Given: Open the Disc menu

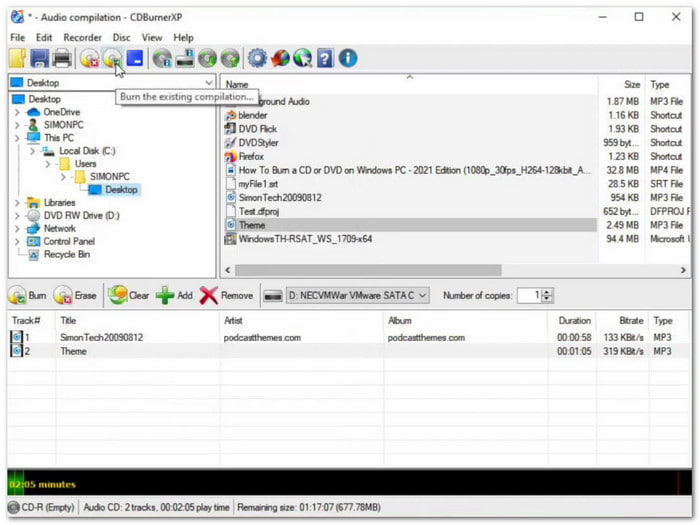Looking at the screenshot, I should pyautogui.click(x=122, y=38).
